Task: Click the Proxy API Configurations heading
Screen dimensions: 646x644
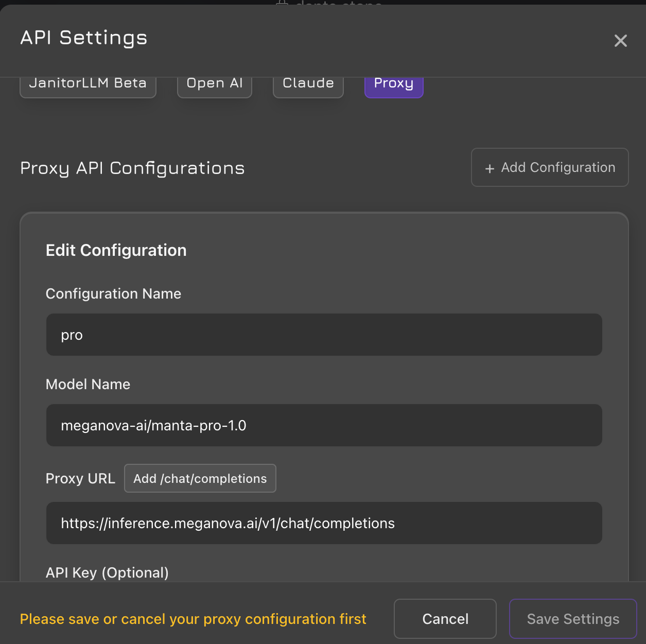Action: pos(132,168)
